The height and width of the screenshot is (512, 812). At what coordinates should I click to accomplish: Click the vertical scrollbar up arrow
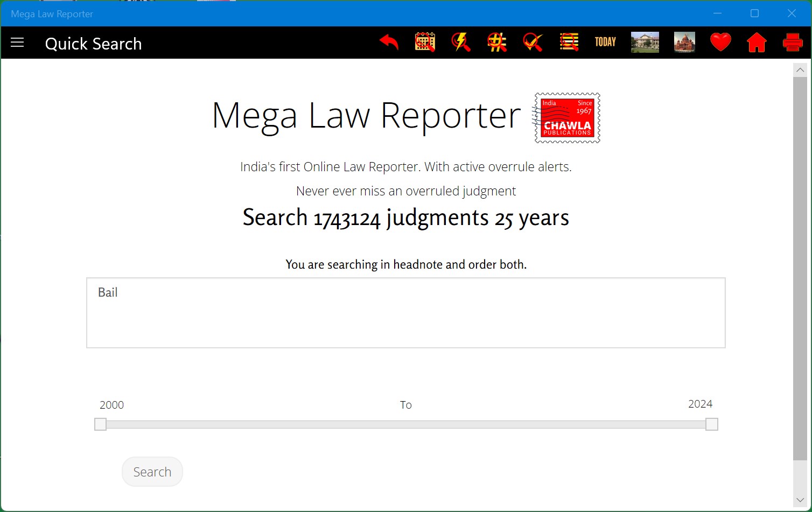[800, 70]
